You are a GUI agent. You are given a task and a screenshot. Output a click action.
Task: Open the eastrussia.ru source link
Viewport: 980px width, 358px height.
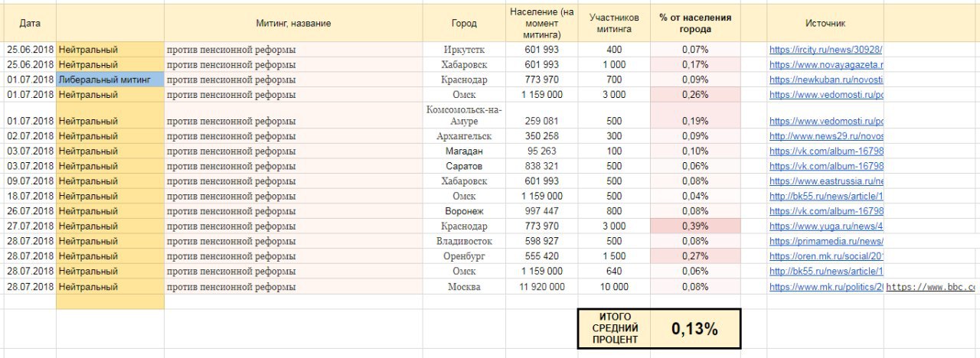(x=825, y=181)
